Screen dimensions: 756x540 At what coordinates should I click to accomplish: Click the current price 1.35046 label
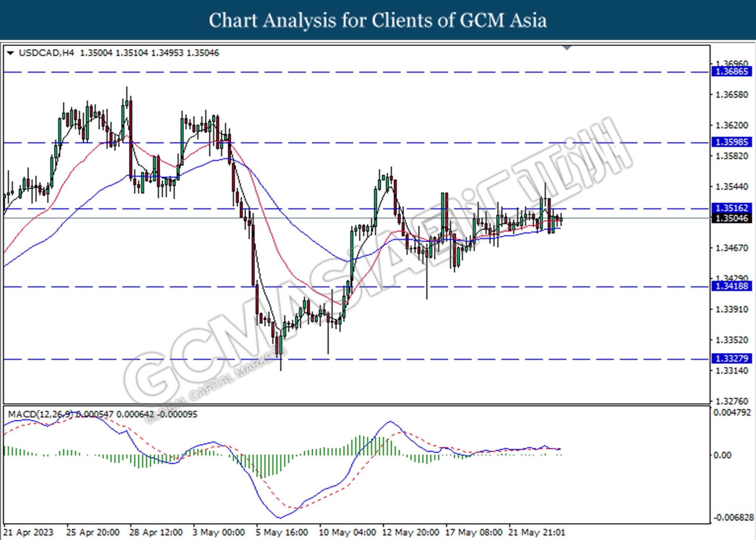click(x=732, y=218)
